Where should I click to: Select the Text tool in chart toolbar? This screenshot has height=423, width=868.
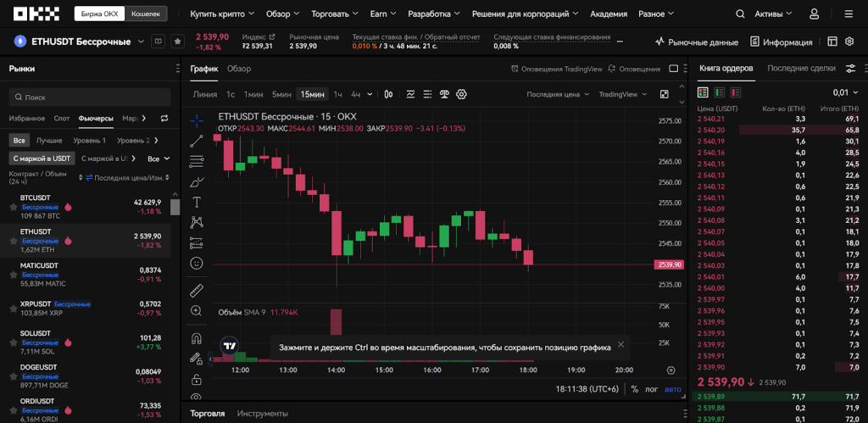coord(197,202)
